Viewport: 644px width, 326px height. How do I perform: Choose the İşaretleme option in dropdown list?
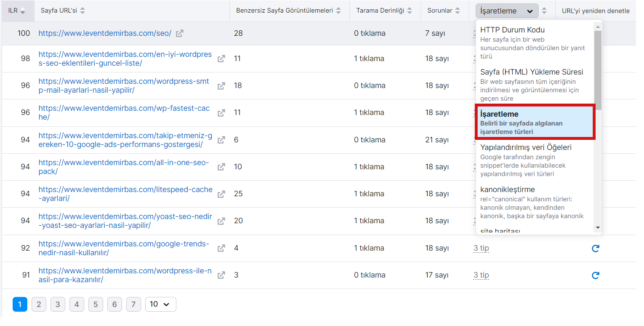pyautogui.click(x=535, y=122)
